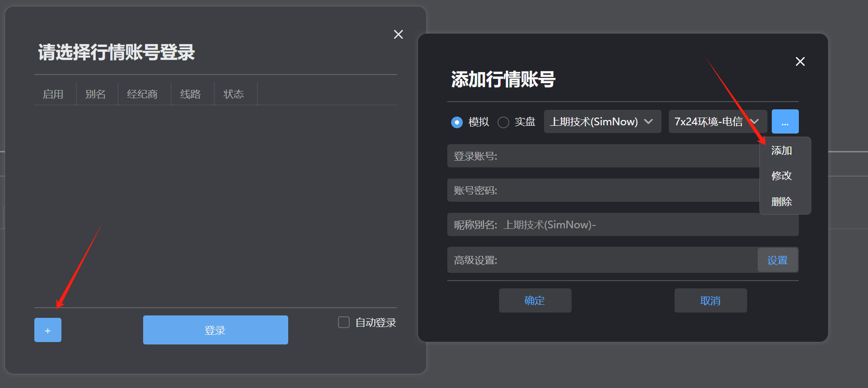868x388 pixels.
Task: Select the 实盘 radio button
Action: click(503, 122)
